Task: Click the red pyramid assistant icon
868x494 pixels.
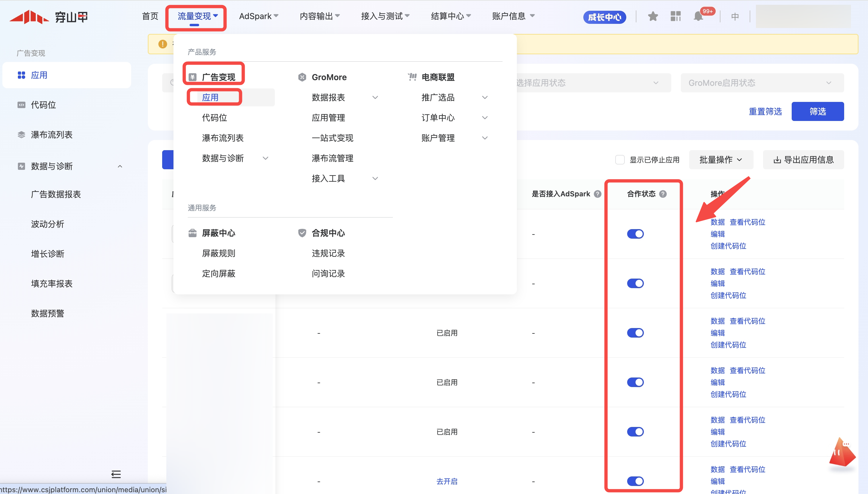Action: [x=841, y=453]
